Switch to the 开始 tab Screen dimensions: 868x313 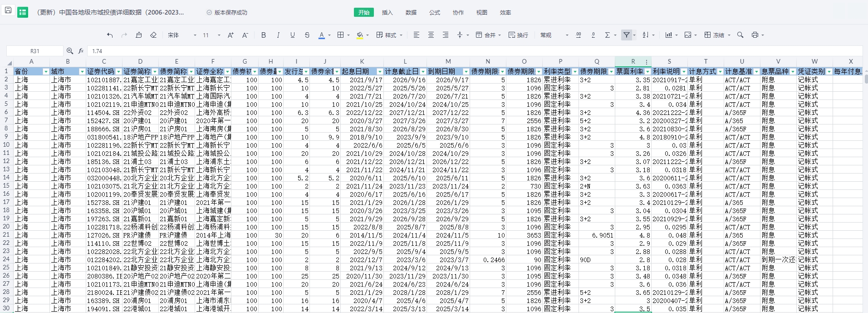(364, 12)
